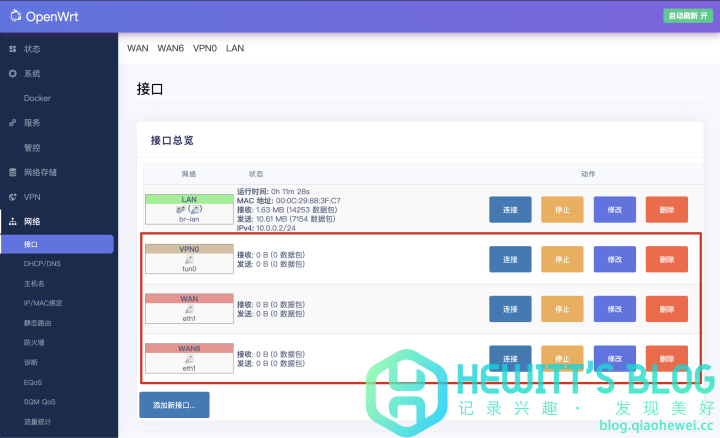Click 删除 for the LAN interface
Viewport: 720px width, 438px height.
667,210
